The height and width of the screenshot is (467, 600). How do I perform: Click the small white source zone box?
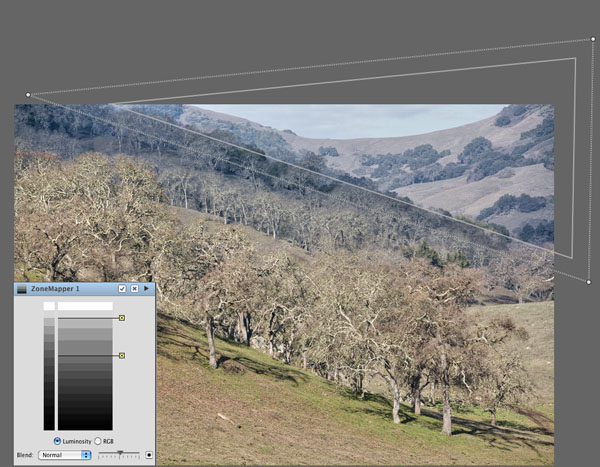point(49,306)
